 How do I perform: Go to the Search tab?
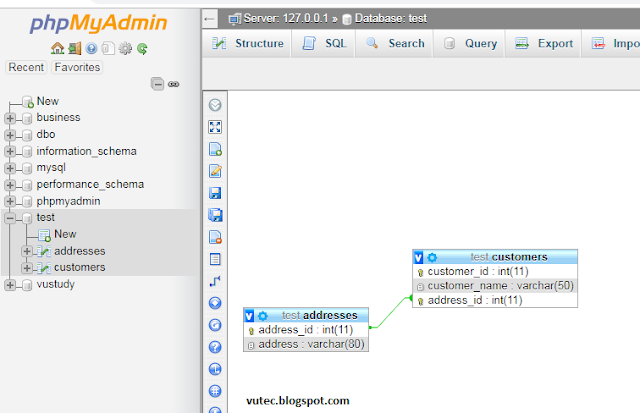(395, 43)
